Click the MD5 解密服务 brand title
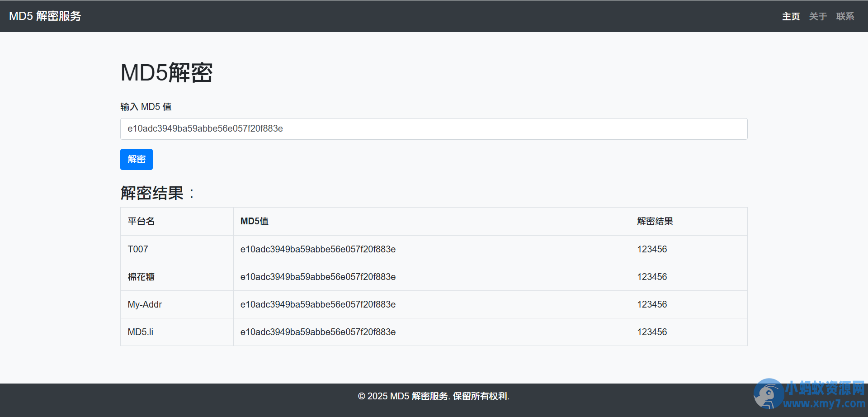The height and width of the screenshot is (417, 868). 45,16
